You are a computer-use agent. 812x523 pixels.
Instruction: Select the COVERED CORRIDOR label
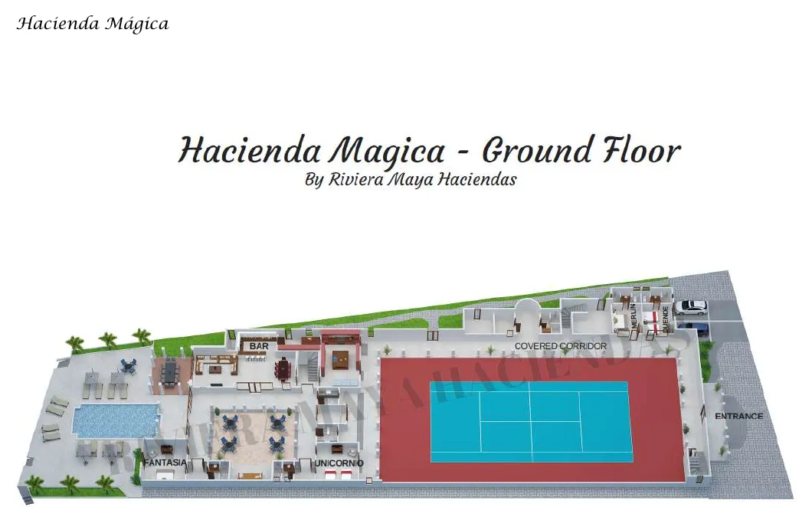560,346
